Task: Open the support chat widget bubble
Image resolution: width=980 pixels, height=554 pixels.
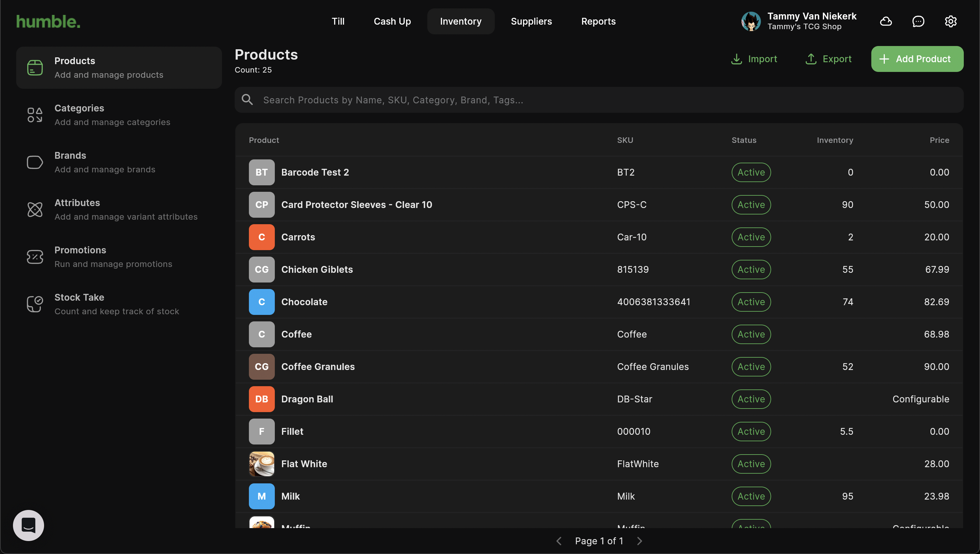Action: 29,525
